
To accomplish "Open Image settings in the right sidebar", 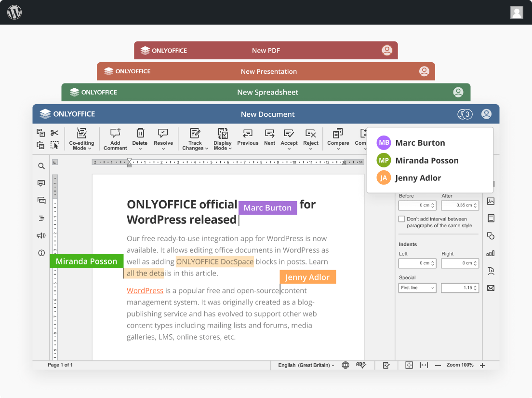I will [491, 201].
